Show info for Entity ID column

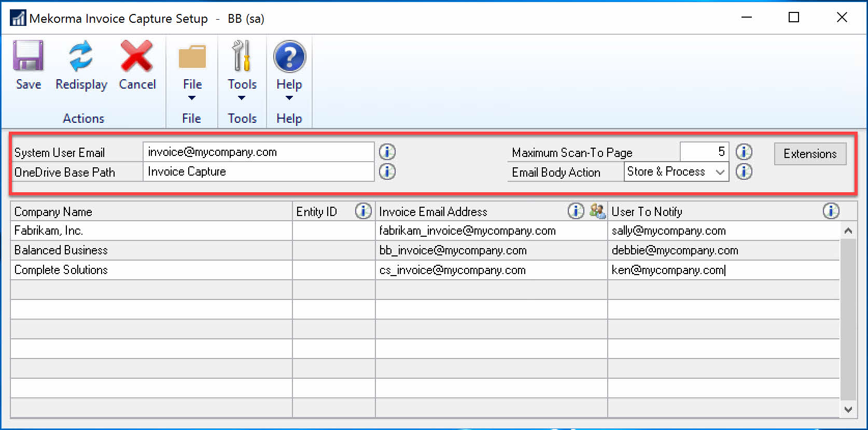coord(363,211)
